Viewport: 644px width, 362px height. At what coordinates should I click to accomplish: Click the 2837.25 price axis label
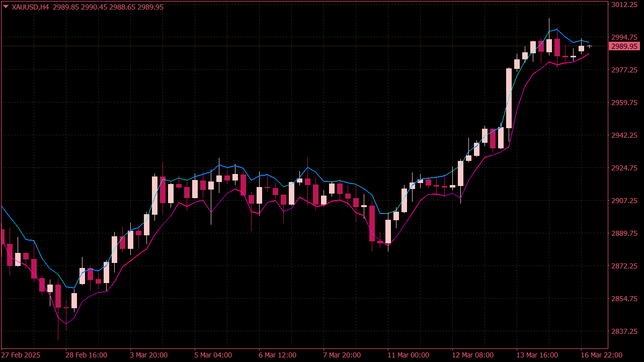point(624,331)
